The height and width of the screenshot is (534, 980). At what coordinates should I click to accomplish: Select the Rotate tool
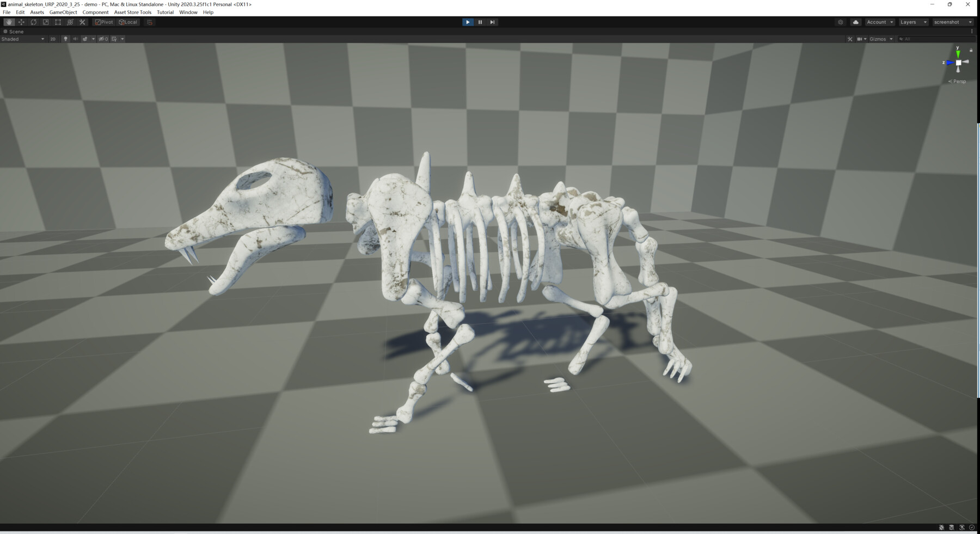point(33,22)
